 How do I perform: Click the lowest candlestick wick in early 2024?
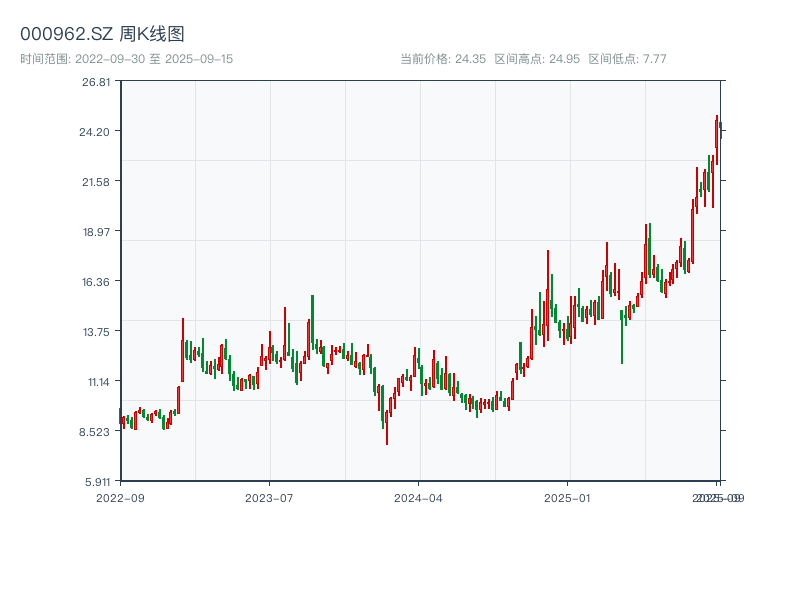tap(387, 430)
